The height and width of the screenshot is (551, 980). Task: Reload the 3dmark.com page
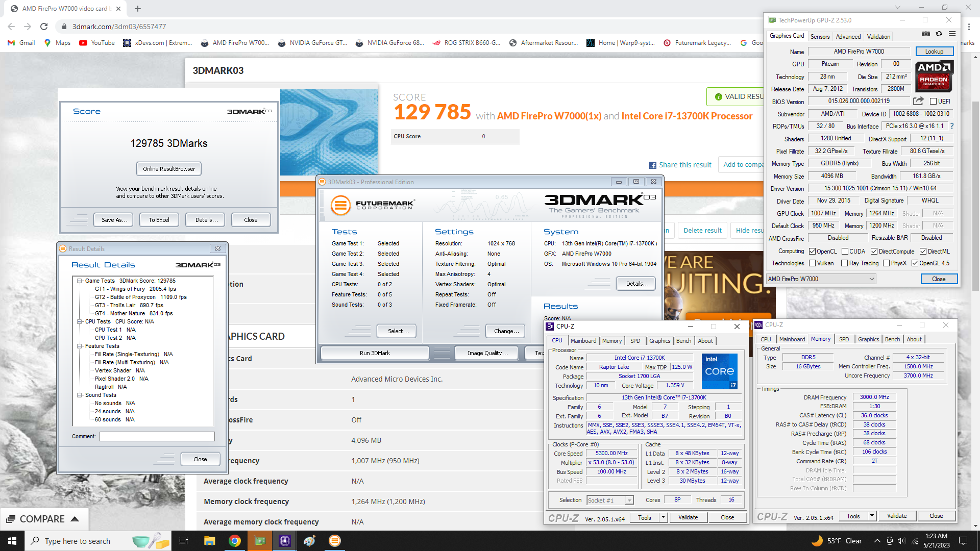pyautogui.click(x=44, y=27)
